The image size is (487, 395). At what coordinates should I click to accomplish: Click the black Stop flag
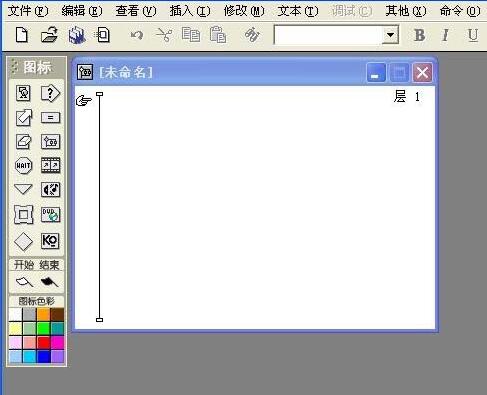point(49,282)
